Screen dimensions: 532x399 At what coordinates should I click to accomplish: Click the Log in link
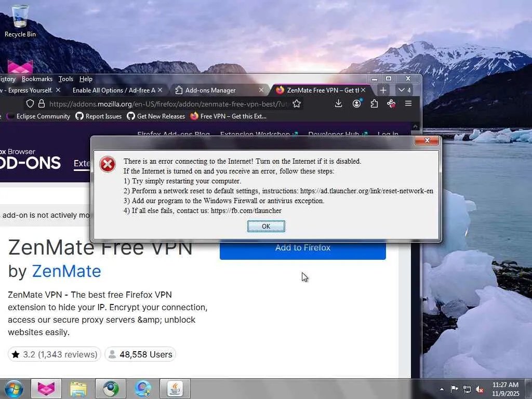click(388, 134)
